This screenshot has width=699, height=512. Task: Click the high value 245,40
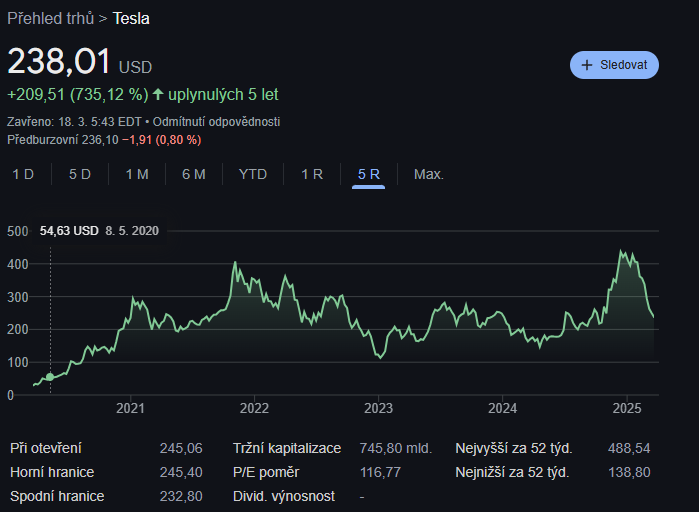[181, 472]
